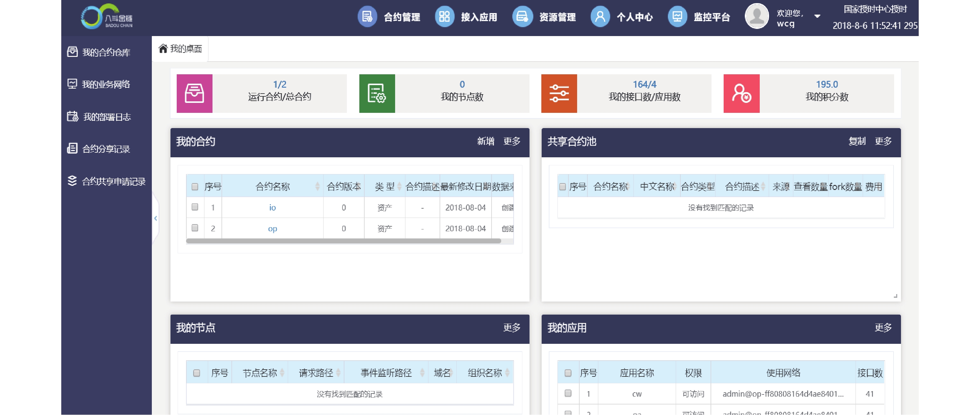Tick the checkbox for application cw

tap(568, 393)
